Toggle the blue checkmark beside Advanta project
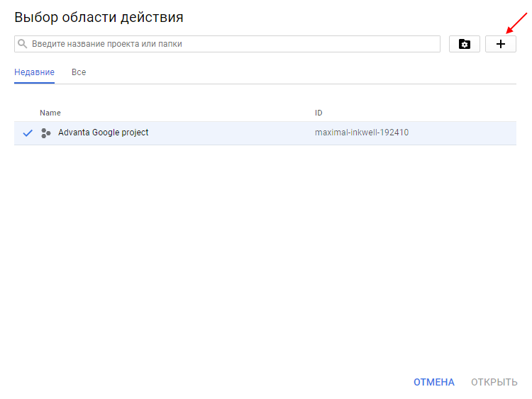This screenshot has height=399, width=532. coord(28,133)
